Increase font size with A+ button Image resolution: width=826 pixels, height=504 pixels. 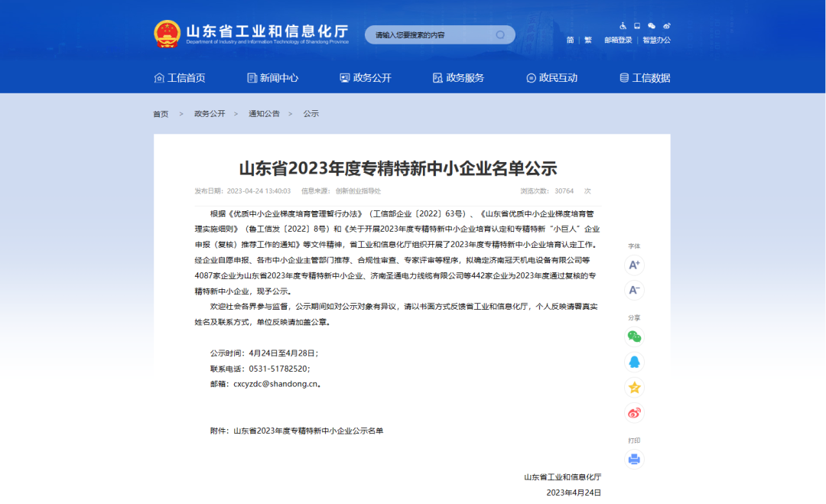(634, 265)
